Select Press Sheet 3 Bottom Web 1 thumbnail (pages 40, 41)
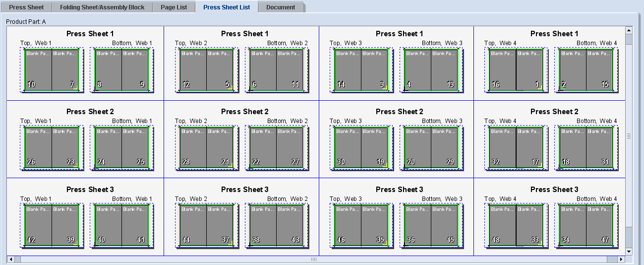Viewport: 644px width, 265px height. coord(121,226)
